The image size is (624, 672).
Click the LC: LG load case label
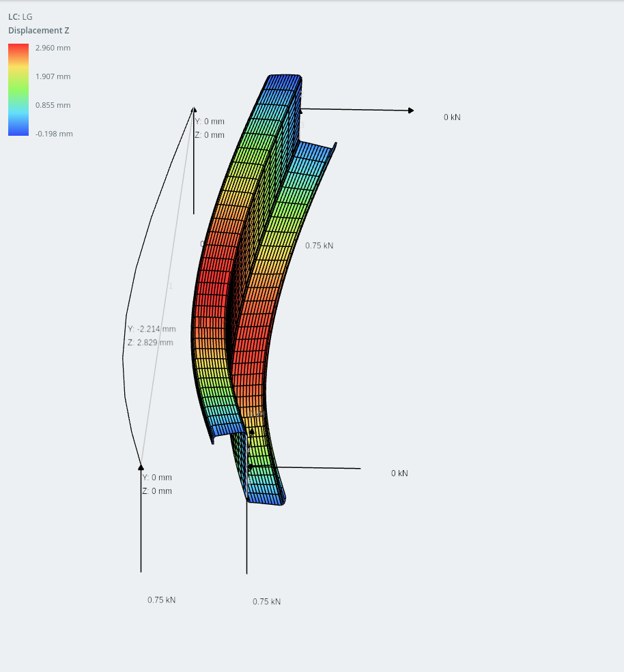[20, 16]
